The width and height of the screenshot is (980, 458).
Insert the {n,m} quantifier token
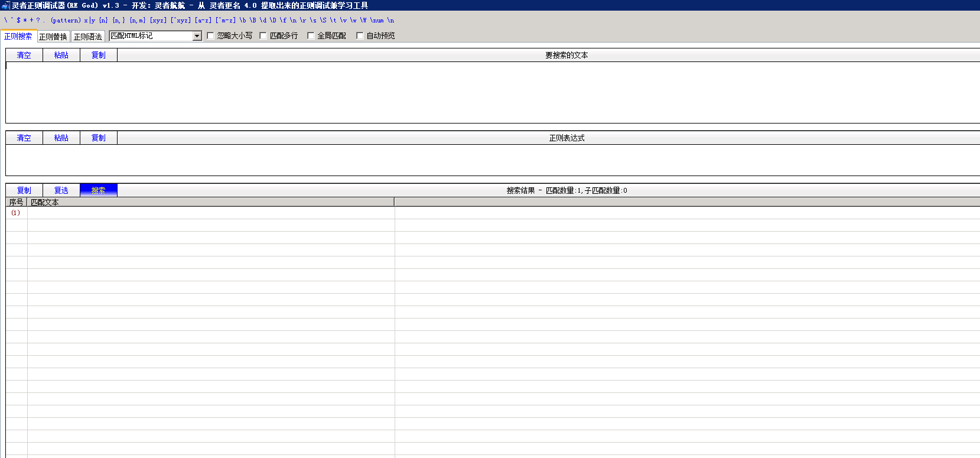click(137, 20)
